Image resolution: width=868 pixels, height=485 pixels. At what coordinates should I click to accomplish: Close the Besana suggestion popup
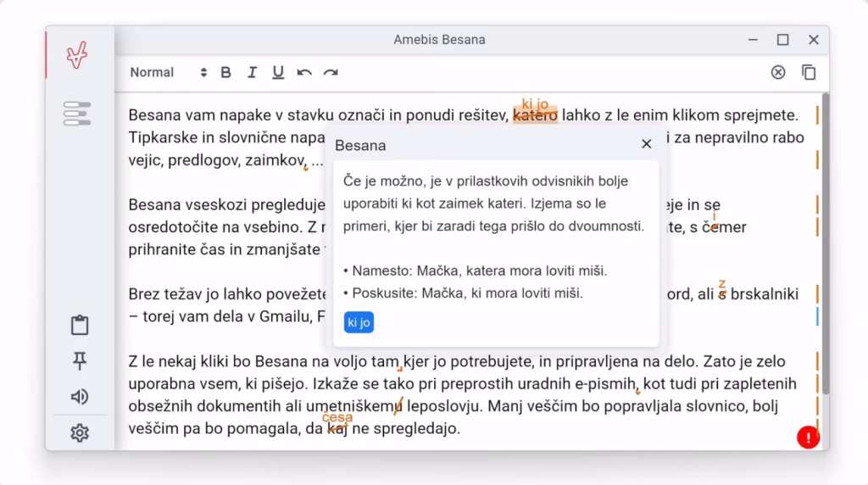click(x=647, y=144)
